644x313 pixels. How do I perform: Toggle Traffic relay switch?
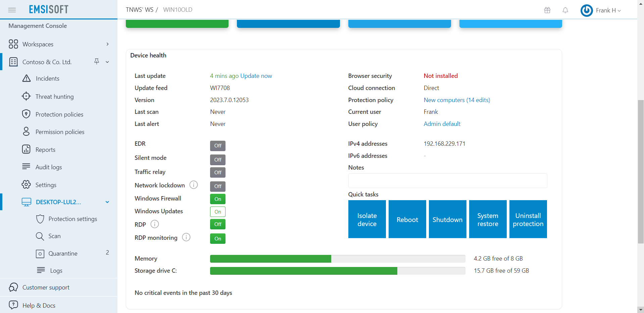tap(218, 173)
